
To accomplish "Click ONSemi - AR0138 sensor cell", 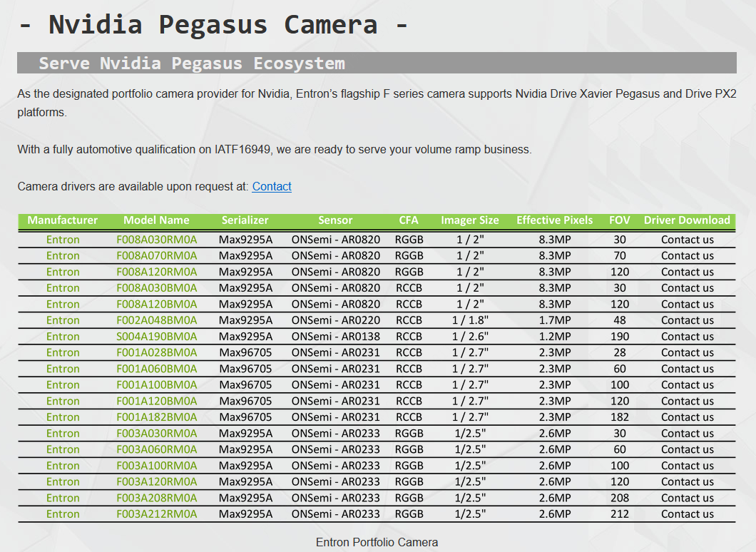I will click(x=336, y=337).
